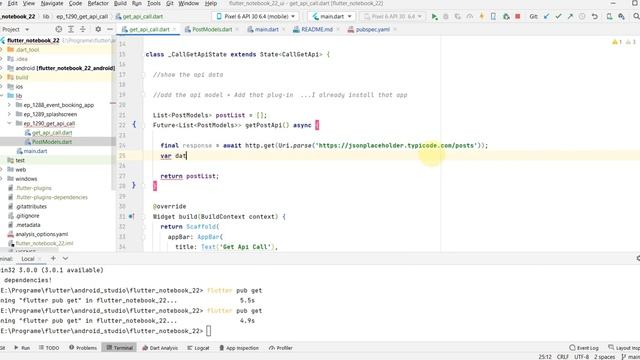
Task: Open Search Everywhere magnifier icon
Action: pyautogui.click(x=636, y=17)
